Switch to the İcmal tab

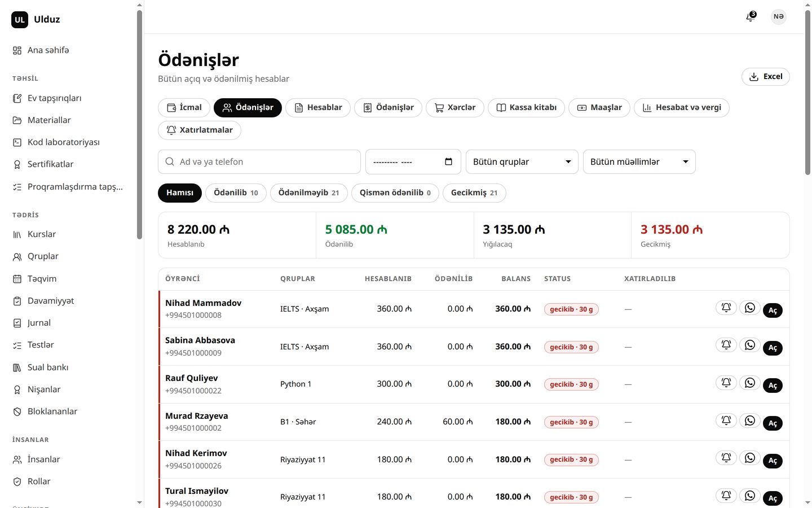pos(184,108)
